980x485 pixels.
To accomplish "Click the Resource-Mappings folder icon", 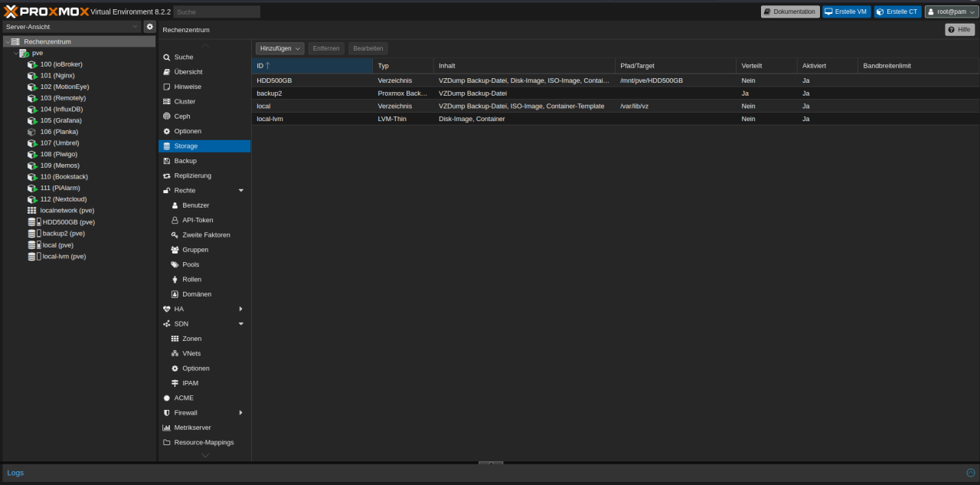I will click(x=167, y=442).
